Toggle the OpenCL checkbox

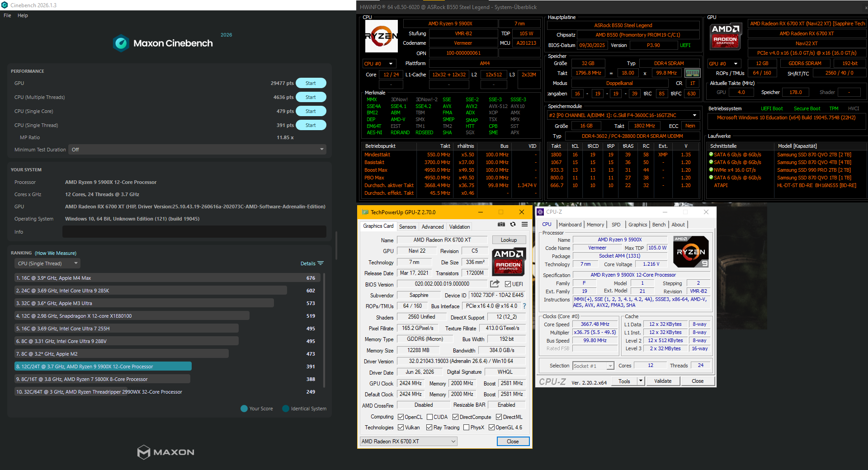(401, 417)
